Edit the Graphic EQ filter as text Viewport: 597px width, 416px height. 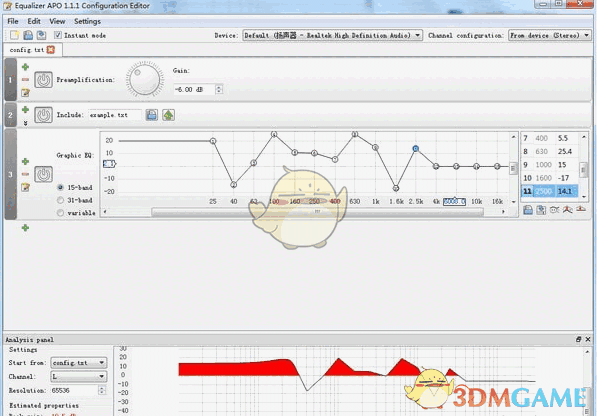(x=25, y=187)
